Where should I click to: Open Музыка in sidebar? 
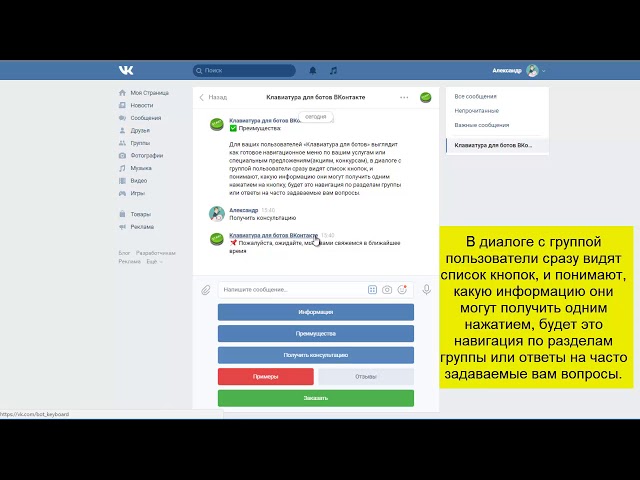pyautogui.click(x=141, y=168)
